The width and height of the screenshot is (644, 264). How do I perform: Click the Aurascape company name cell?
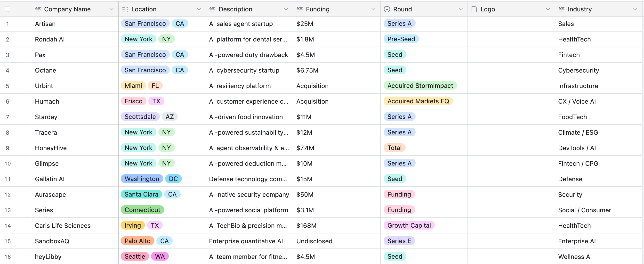75,194
